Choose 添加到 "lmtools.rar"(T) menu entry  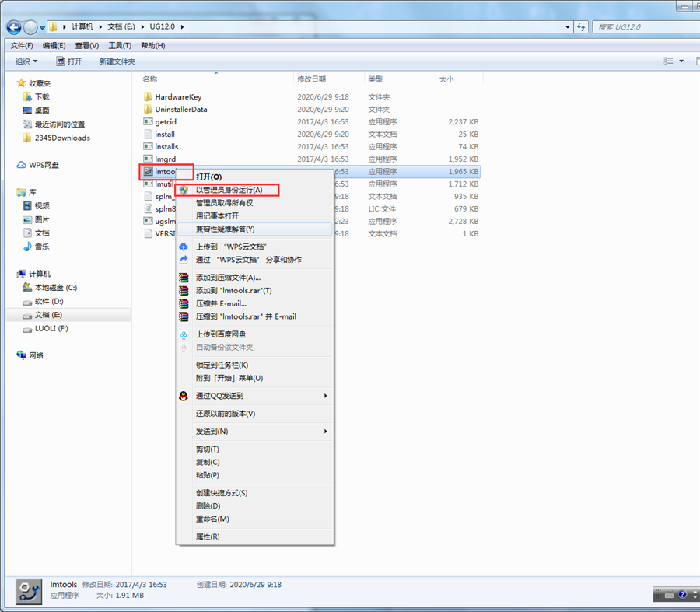click(x=254, y=290)
